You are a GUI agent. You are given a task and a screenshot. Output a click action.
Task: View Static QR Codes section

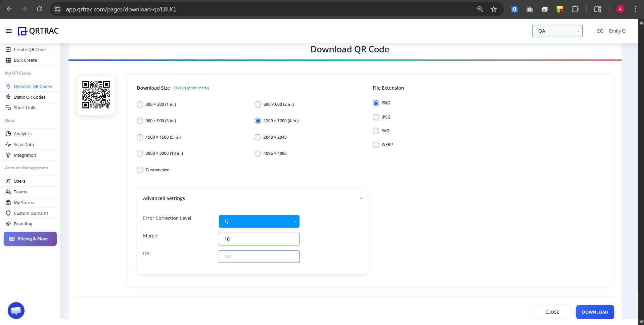coord(30,97)
